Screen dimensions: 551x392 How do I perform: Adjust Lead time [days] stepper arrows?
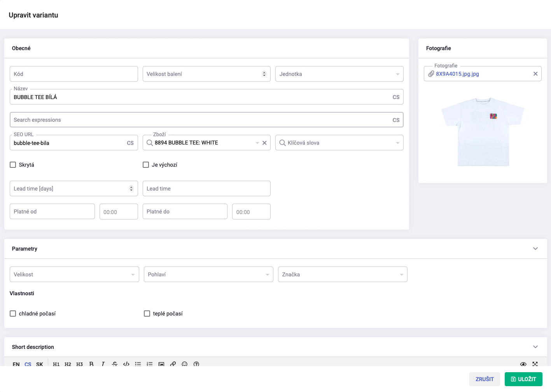pos(131,188)
